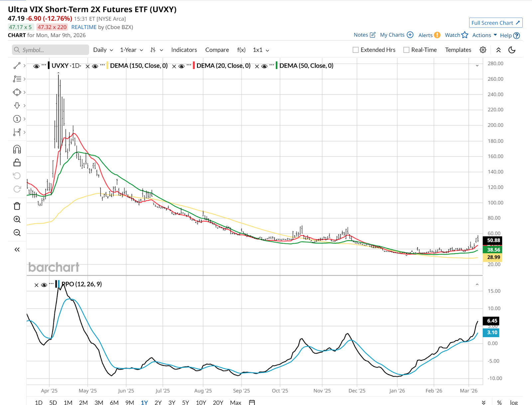Open the Daily frequency dropdown
Screen dimensions: 532x405
(103, 50)
